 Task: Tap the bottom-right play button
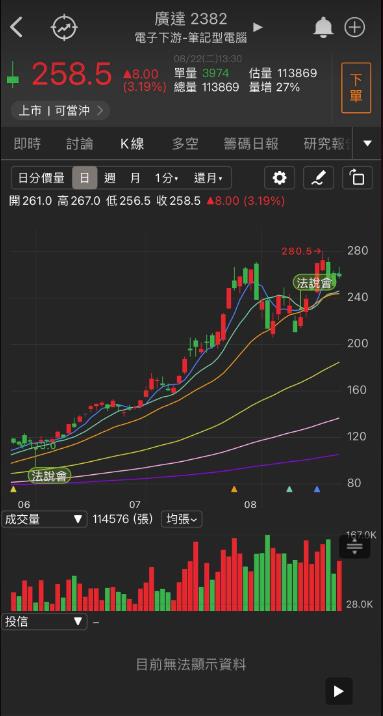click(x=339, y=691)
